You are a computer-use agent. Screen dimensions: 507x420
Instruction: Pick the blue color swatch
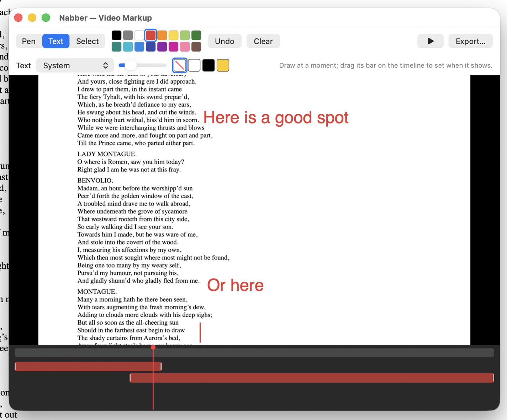(x=139, y=47)
